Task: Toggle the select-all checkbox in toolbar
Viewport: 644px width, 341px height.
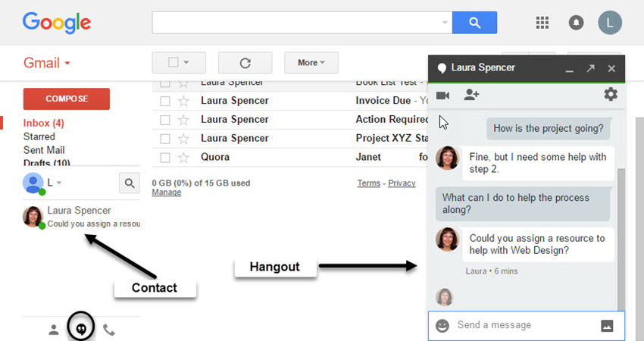Action: [174, 62]
